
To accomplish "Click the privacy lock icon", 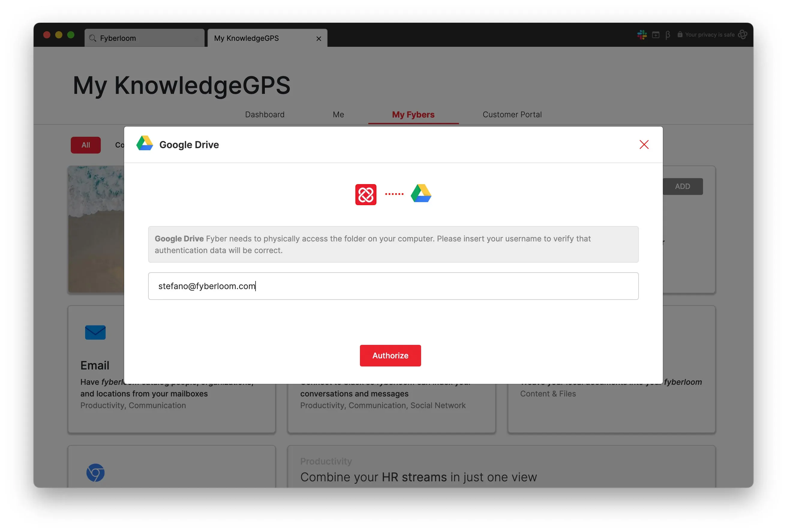I will [x=680, y=34].
